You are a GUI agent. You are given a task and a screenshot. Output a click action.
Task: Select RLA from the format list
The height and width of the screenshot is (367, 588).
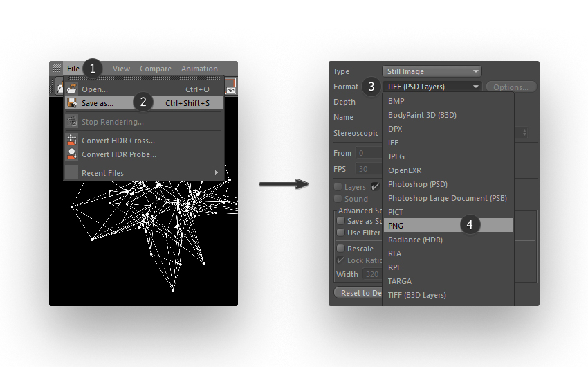click(x=448, y=253)
